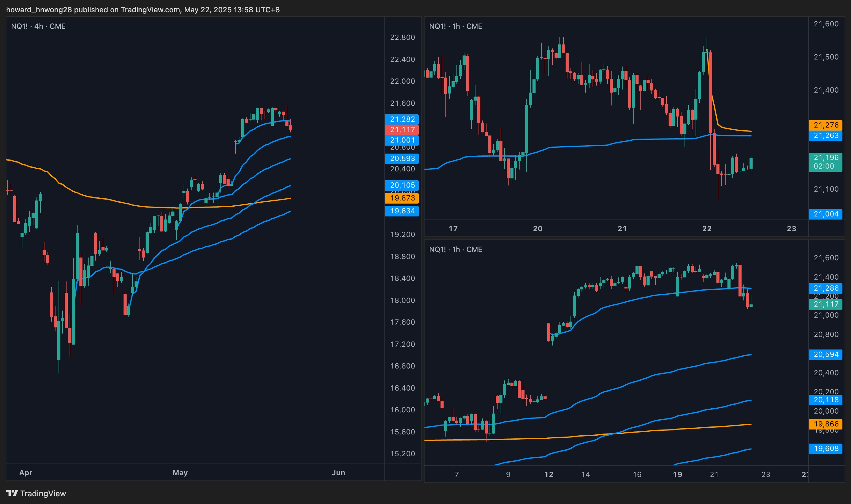Click the green 21,196 countdown price tag
The image size is (851, 504).
pyautogui.click(x=825, y=162)
